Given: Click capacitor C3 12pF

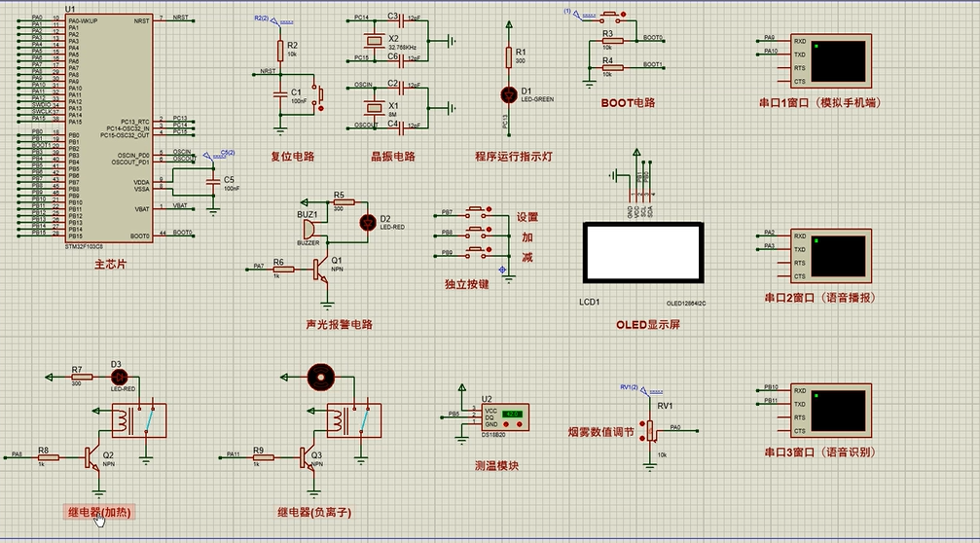Looking at the screenshot, I should pyautogui.click(x=400, y=20).
